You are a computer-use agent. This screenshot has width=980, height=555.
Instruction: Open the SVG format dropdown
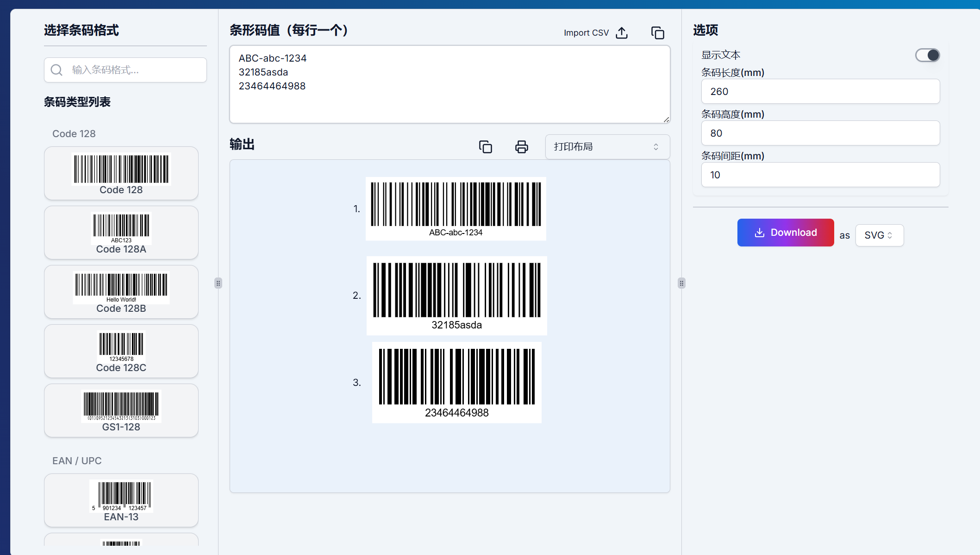(x=879, y=235)
